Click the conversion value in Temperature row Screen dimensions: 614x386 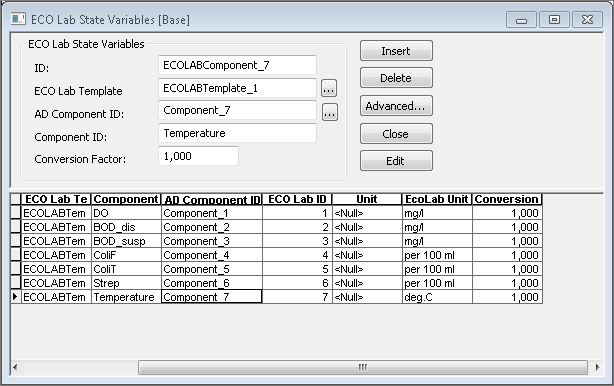(x=507, y=297)
